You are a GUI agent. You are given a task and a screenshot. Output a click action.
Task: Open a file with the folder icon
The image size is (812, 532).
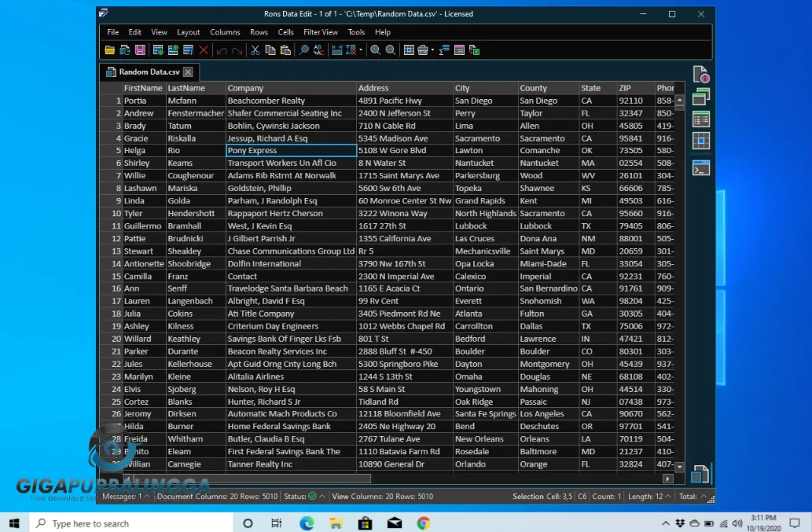(109, 50)
